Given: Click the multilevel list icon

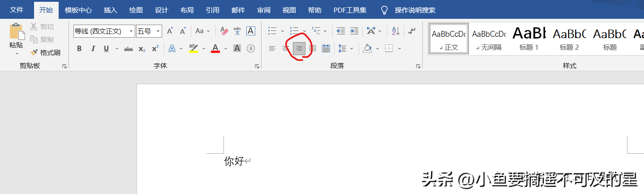Looking at the screenshot, I should pyautogui.click(x=316, y=31).
